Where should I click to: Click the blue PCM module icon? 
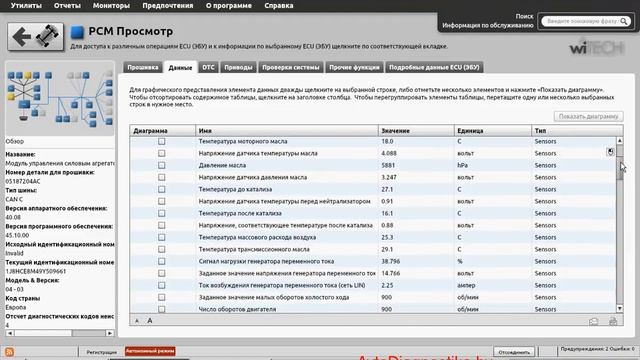coord(77,31)
